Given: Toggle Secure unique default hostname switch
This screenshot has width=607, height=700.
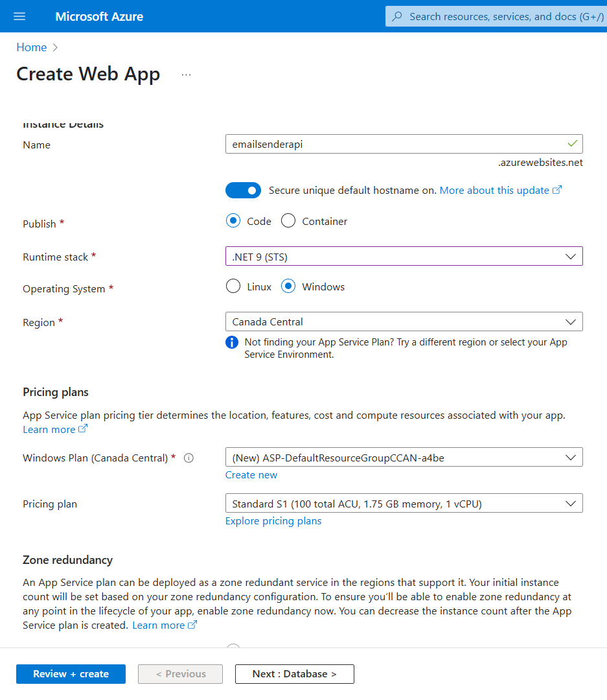Looking at the screenshot, I should coord(243,190).
